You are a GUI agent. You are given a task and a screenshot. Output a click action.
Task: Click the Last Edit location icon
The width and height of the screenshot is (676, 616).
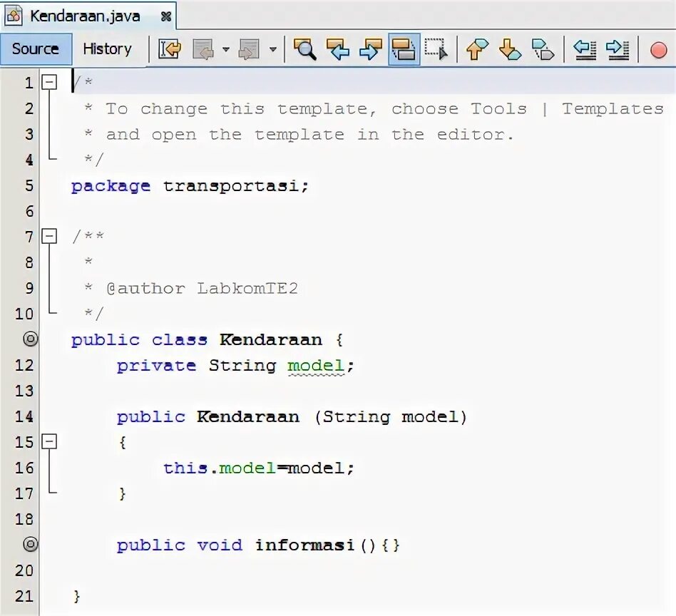170,48
